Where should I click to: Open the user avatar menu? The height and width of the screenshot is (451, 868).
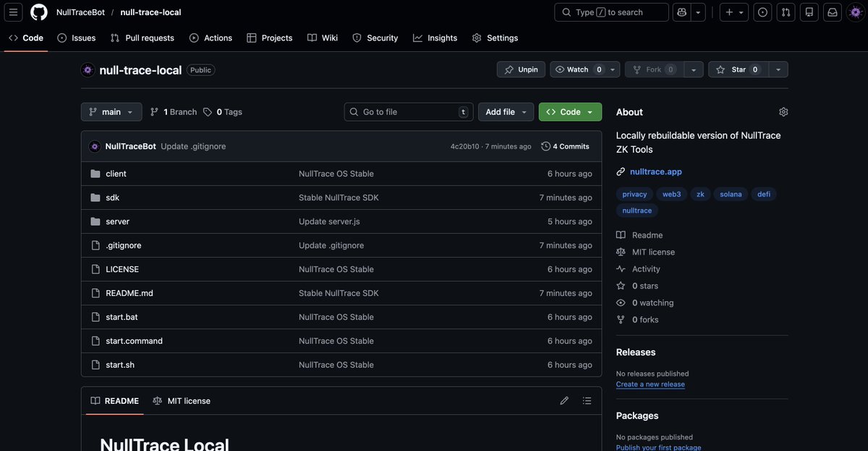coord(854,12)
